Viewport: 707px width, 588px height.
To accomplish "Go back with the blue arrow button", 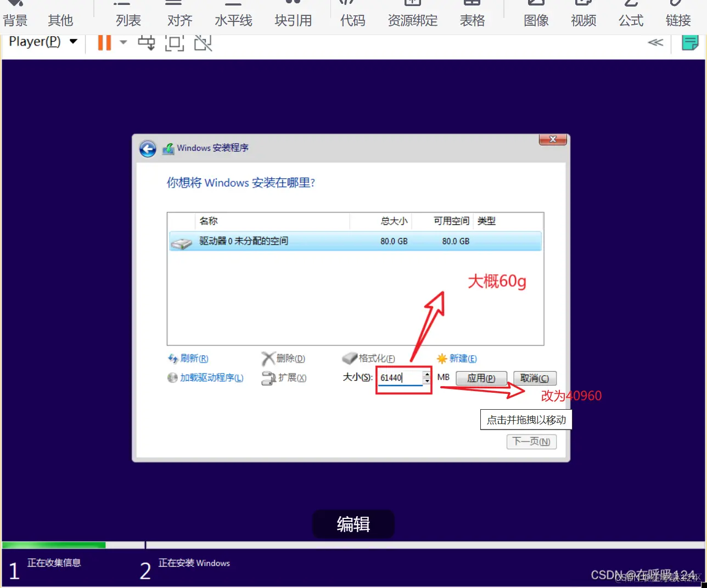I will 148,149.
